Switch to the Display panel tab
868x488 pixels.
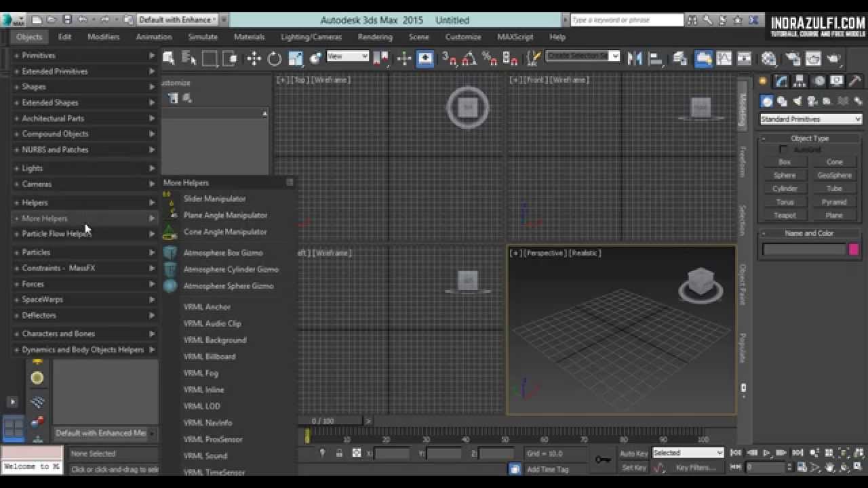(837, 81)
